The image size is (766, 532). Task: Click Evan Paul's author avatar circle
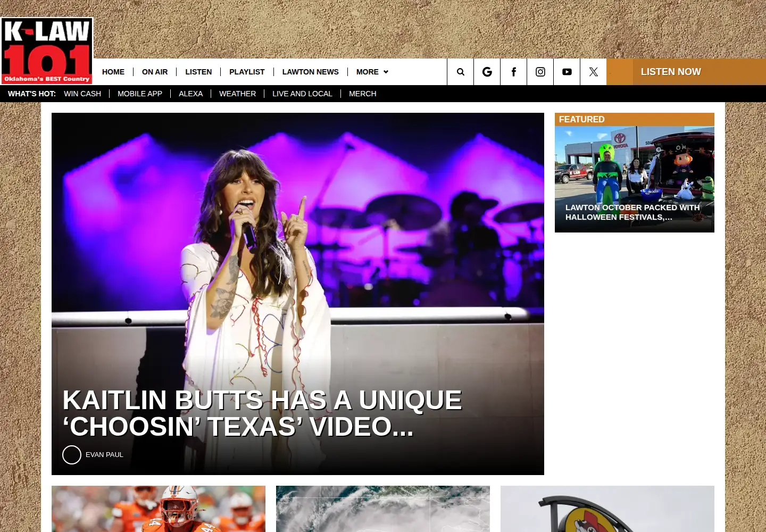(72, 455)
